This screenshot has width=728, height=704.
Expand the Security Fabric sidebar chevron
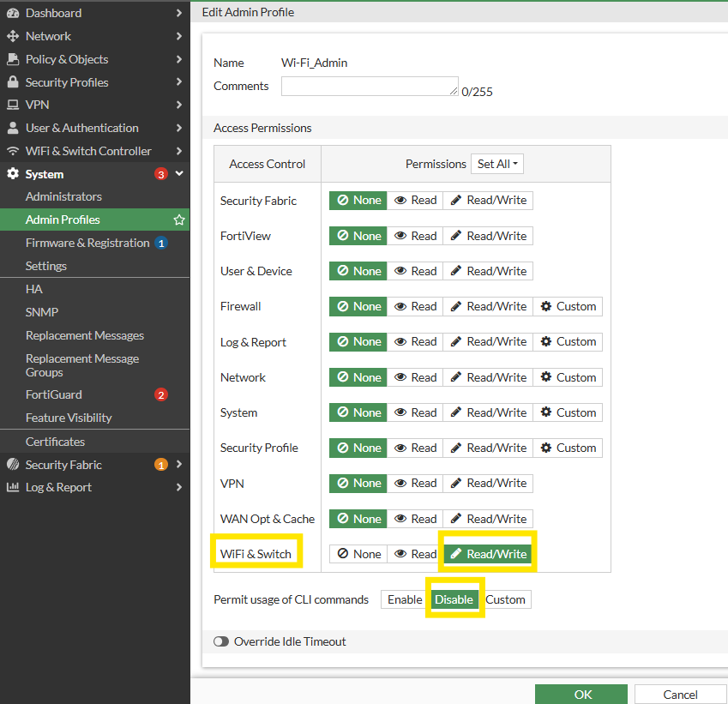pyautogui.click(x=179, y=465)
